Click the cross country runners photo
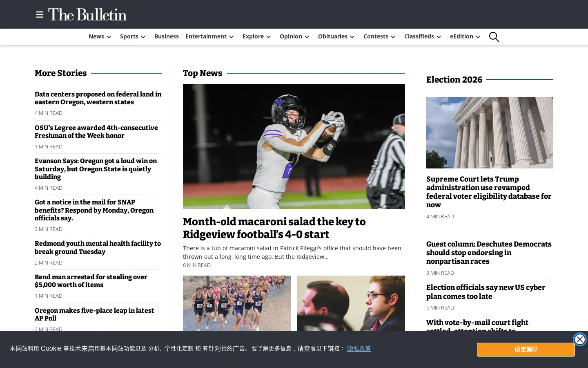 tap(237, 303)
